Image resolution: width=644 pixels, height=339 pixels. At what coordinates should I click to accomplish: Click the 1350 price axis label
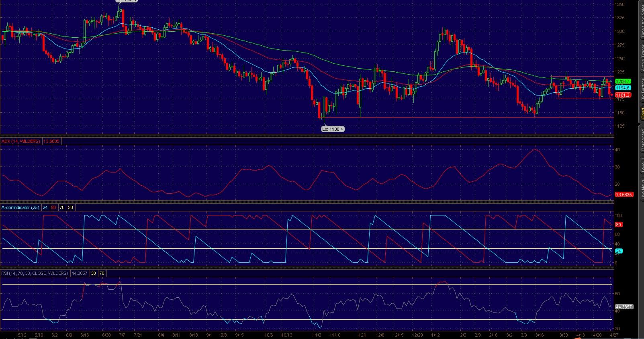click(x=619, y=4)
